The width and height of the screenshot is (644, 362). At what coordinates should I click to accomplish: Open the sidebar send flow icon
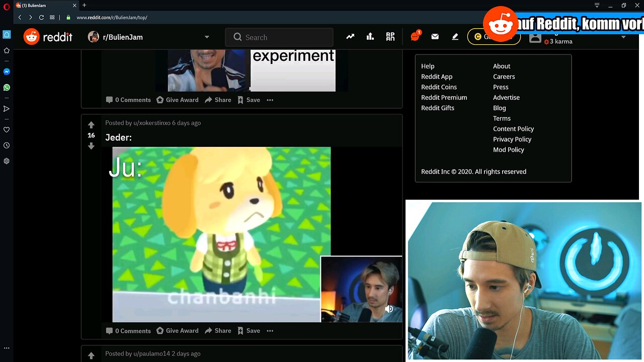(7, 109)
